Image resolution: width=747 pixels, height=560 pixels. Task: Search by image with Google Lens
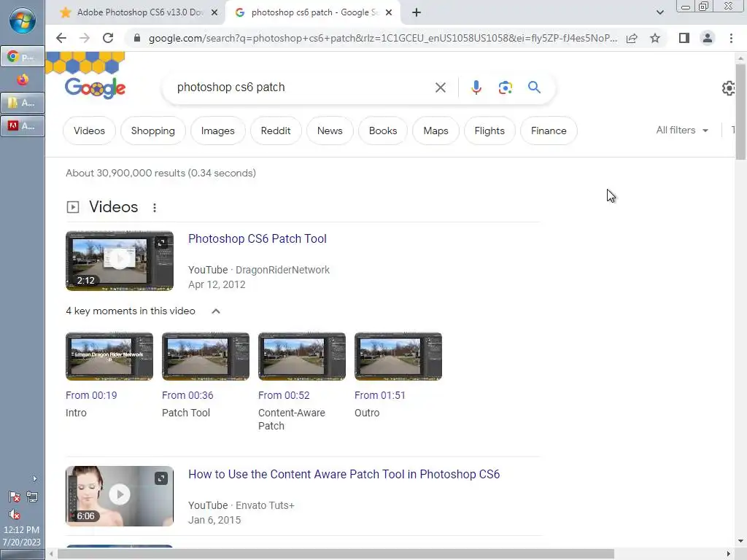[505, 87]
